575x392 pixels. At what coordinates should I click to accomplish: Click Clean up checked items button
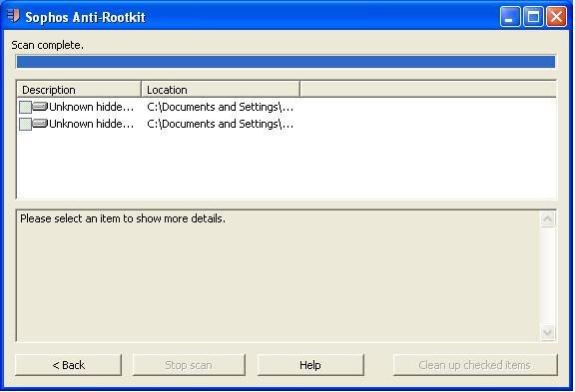[475, 365]
